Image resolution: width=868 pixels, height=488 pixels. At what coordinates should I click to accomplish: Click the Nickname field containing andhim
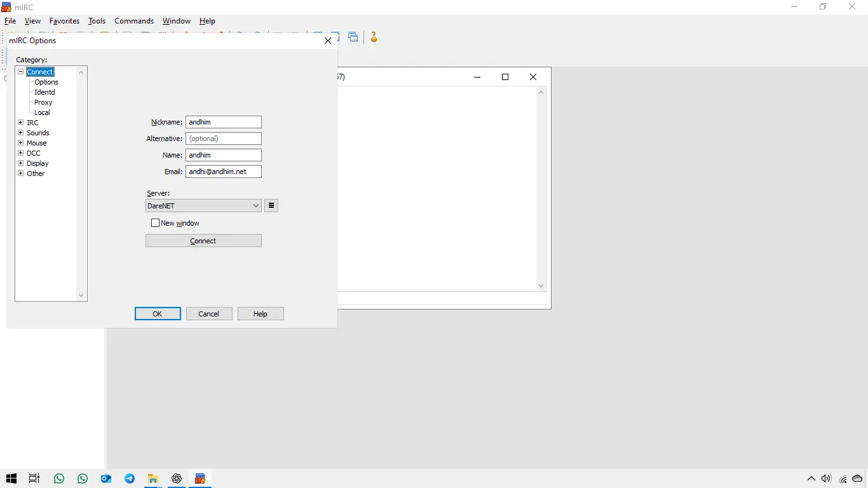(x=224, y=122)
